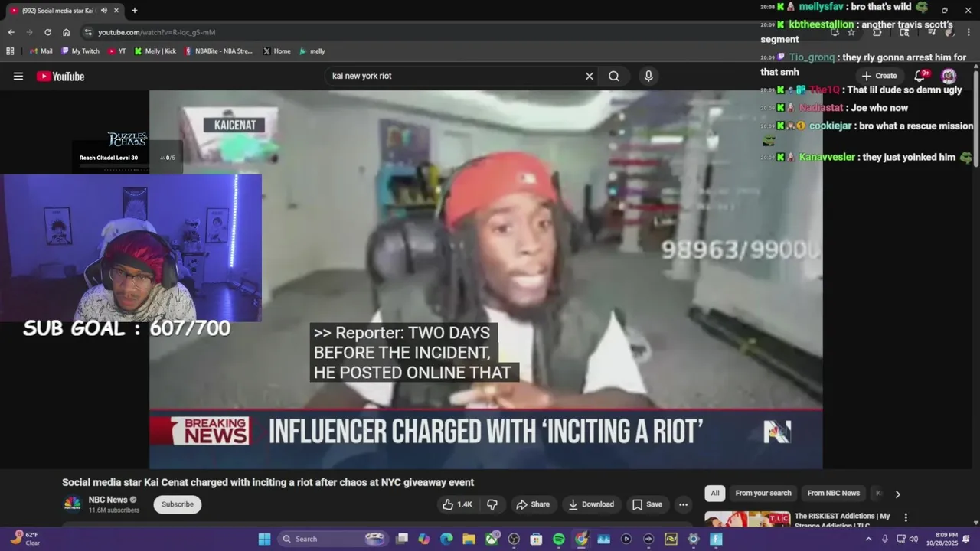Open more actions under the video

683,504
